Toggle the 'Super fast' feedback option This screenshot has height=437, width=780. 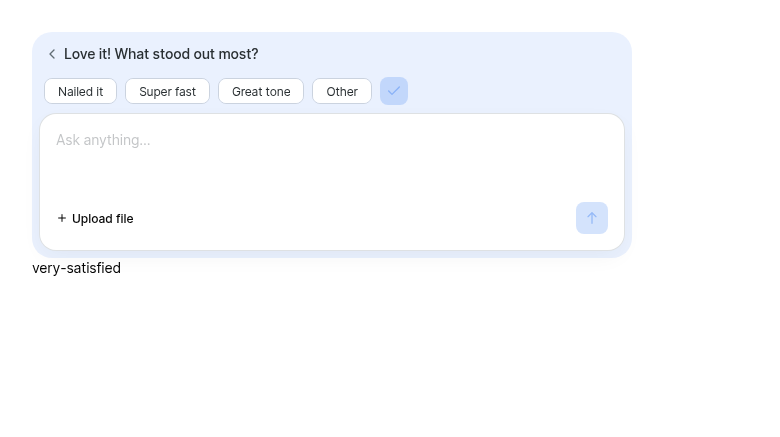pos(168,92)
